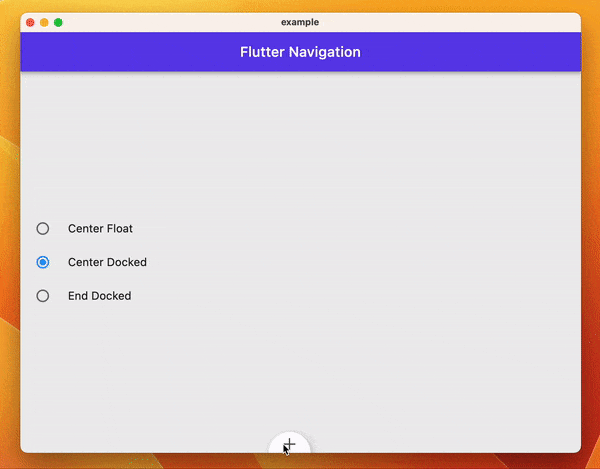The height and width of the screenshot is (469, 600).
Task: Maximize the window with green button
Action: tap(58, 23)
